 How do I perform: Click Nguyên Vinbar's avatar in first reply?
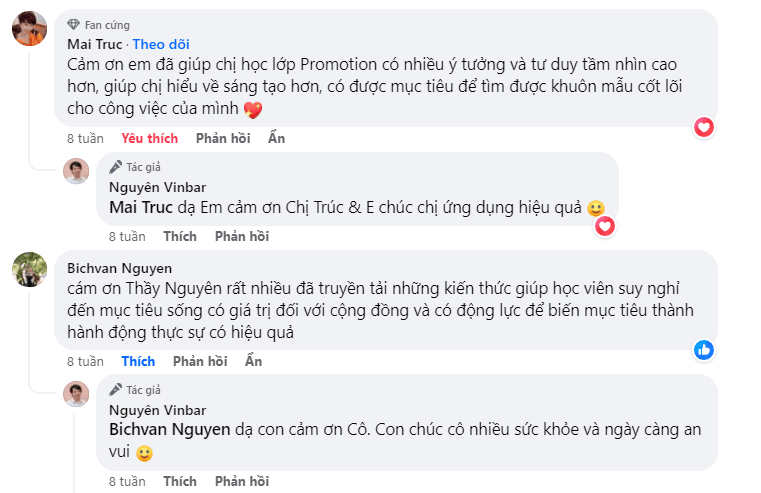pos(77,171)
